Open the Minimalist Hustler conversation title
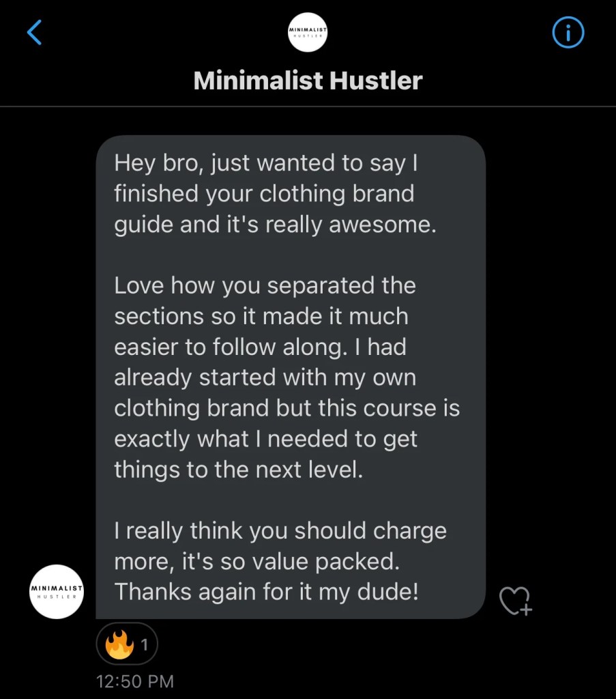616x699 pixels. (x=308, y=81)
